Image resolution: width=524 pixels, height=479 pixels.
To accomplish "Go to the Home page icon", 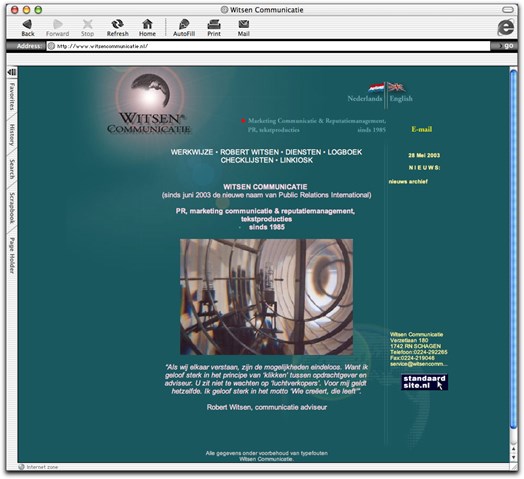I will (x=147, y=24).
